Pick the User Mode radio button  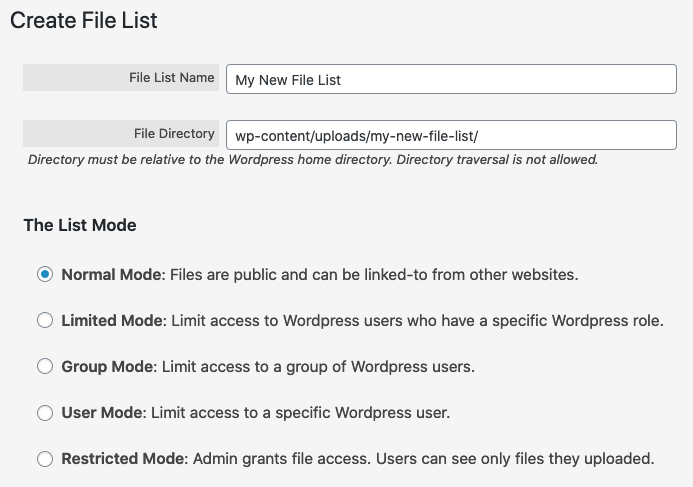(x=45, y=413)
